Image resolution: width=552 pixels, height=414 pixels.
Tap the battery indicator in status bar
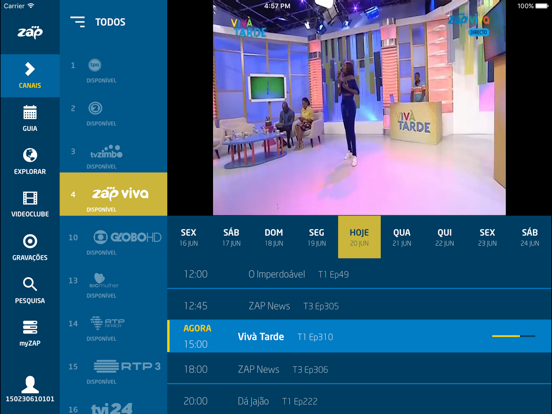coord(541,6)
